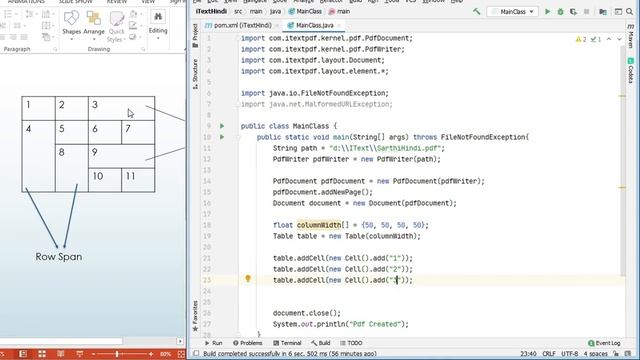Start Slide Show from PowerPoint status bar

point(79,354)
